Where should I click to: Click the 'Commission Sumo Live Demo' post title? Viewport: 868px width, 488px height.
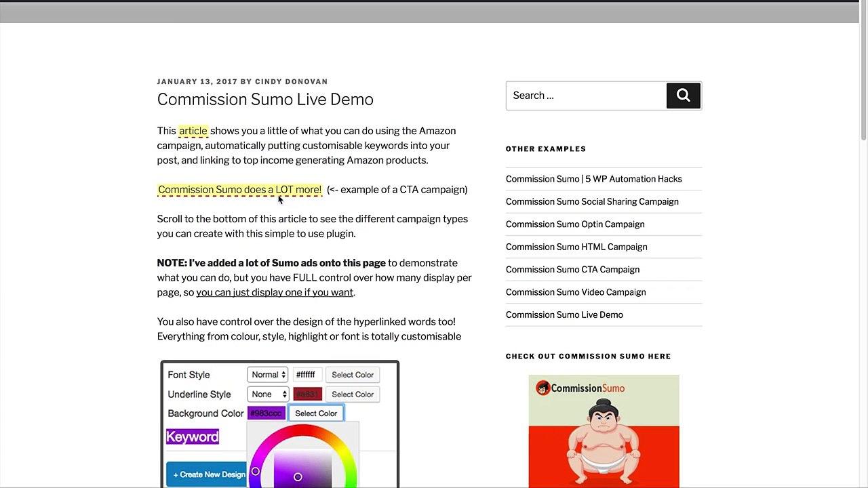265,100
